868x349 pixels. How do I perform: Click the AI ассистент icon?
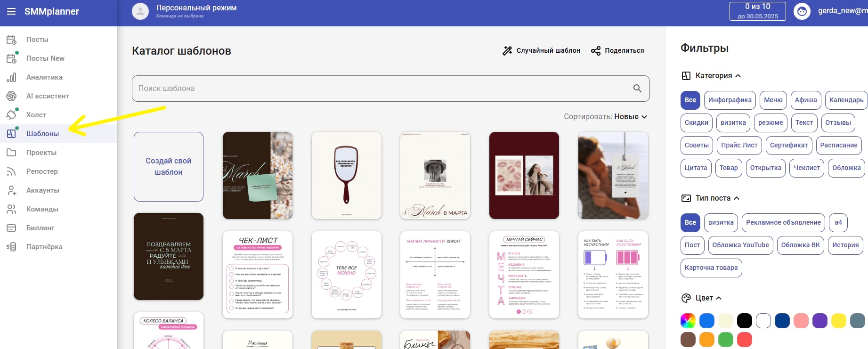coord(11,96)
